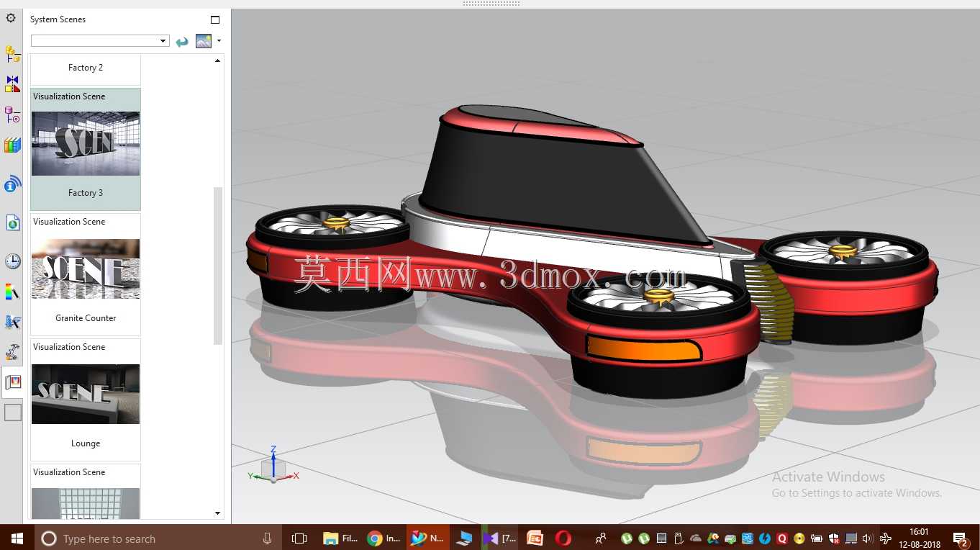The height and width of the screenshot is (550, 980).
Task: Open the People icon in the taskbar
Action: (601, 538)
